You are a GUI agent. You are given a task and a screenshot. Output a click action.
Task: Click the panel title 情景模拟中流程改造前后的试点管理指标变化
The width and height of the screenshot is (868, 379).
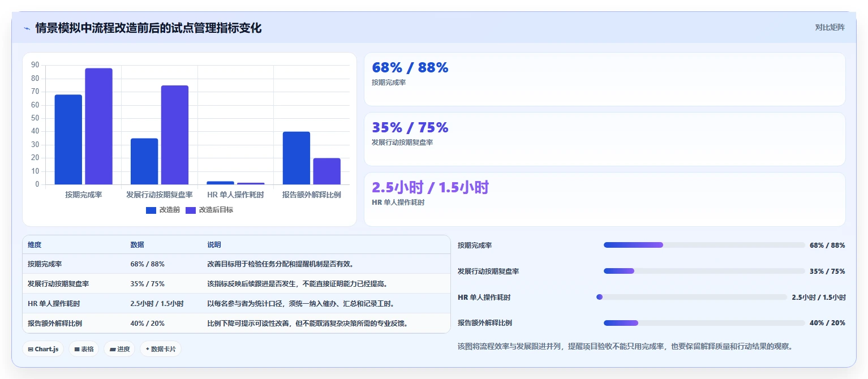pyautogui.click(x=148, y=28)
